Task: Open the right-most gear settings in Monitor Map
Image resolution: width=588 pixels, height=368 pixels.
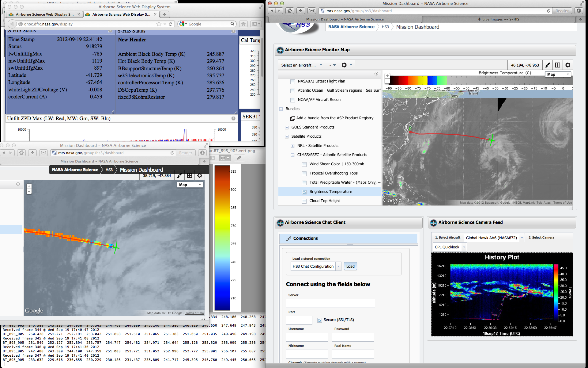Action: click(x=568, y=65)
